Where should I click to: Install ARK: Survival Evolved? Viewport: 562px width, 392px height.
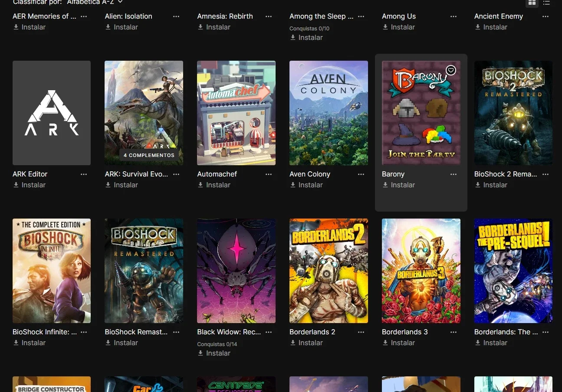[x=122, y=185]
